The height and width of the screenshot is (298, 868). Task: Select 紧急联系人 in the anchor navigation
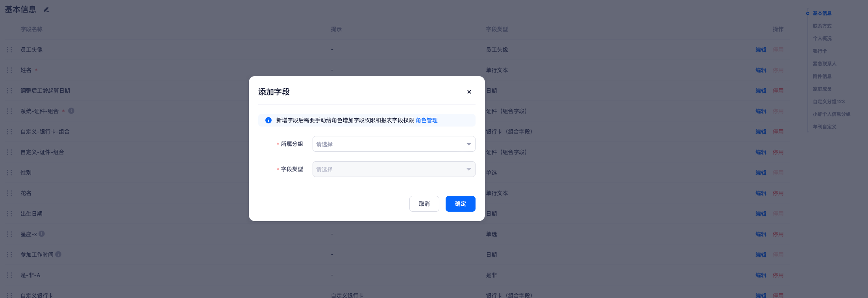(824, 64)
